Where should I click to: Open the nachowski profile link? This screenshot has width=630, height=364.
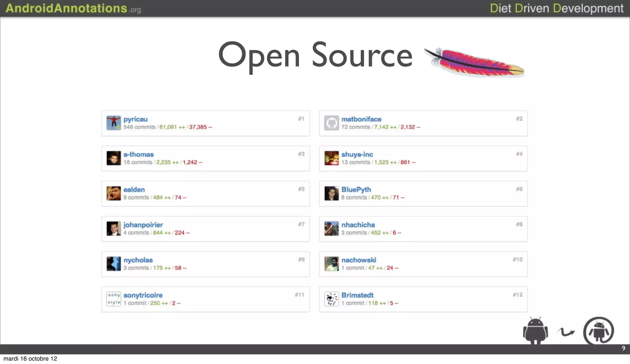point(359,260)
